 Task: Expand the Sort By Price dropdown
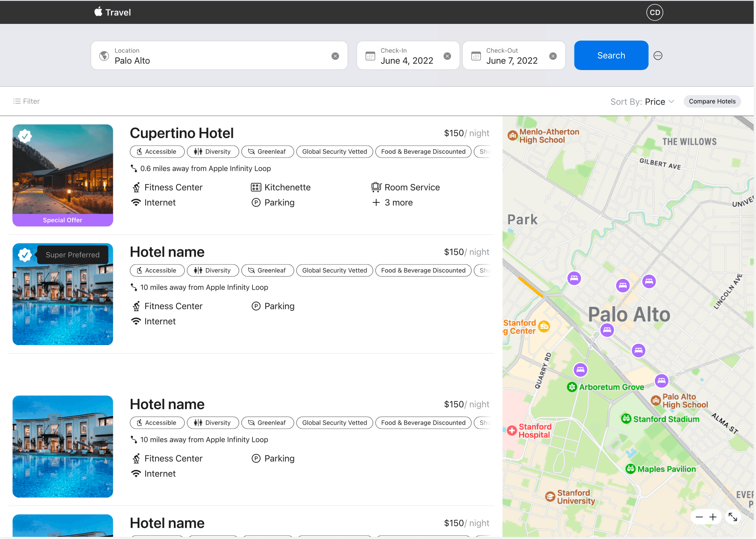pos(642,102)
